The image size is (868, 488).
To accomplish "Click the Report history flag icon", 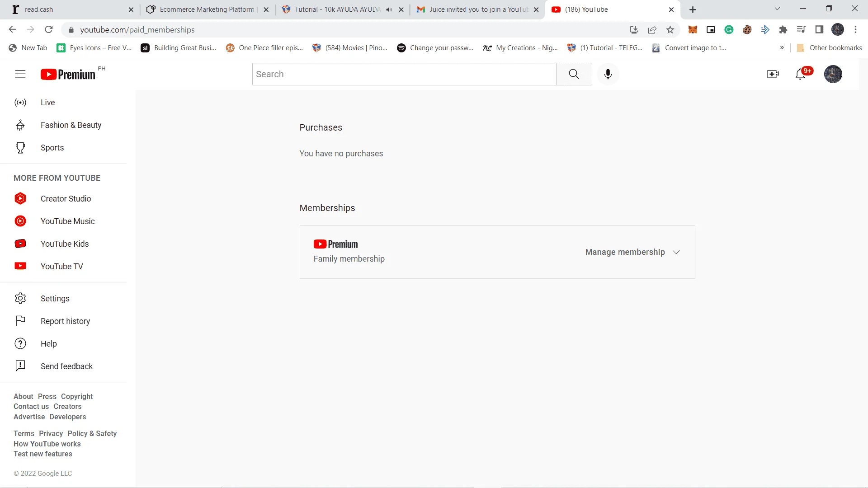I will click(20, 321).
